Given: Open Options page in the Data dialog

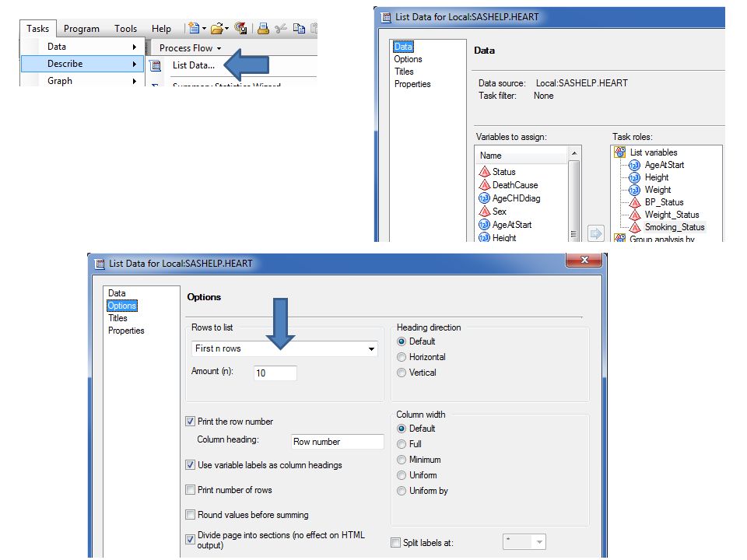Looking at the screenshot, I should (408, 59).
